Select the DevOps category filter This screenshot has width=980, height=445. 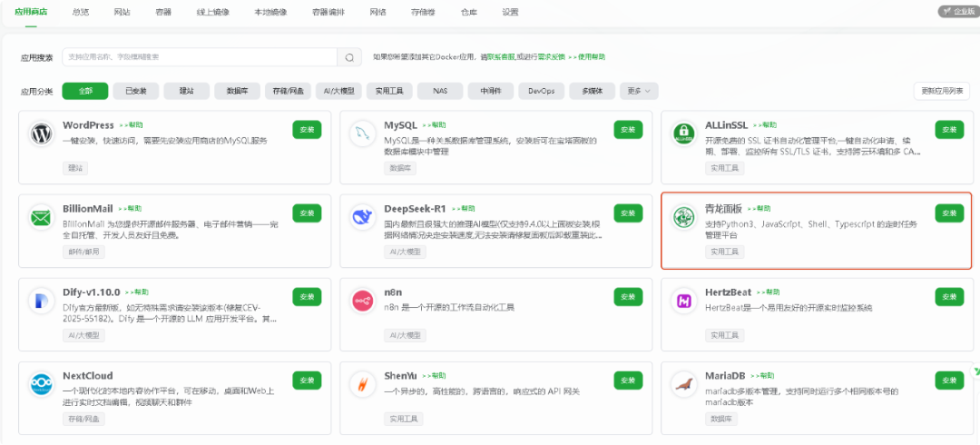(542, 91)
